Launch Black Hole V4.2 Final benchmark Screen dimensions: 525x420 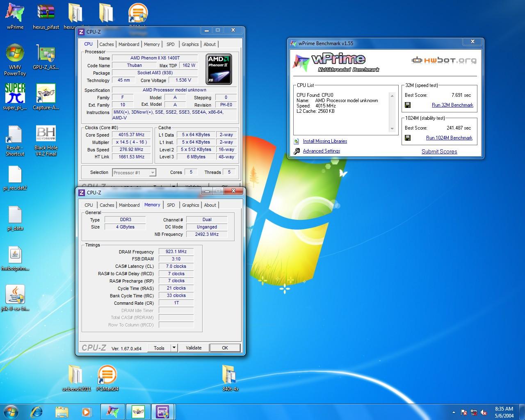pos(46,141)
